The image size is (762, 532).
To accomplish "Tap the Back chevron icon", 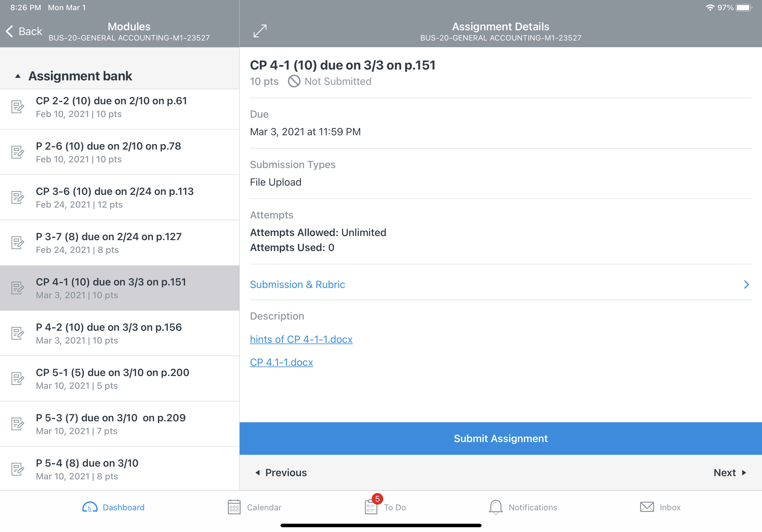I will 10,31.
